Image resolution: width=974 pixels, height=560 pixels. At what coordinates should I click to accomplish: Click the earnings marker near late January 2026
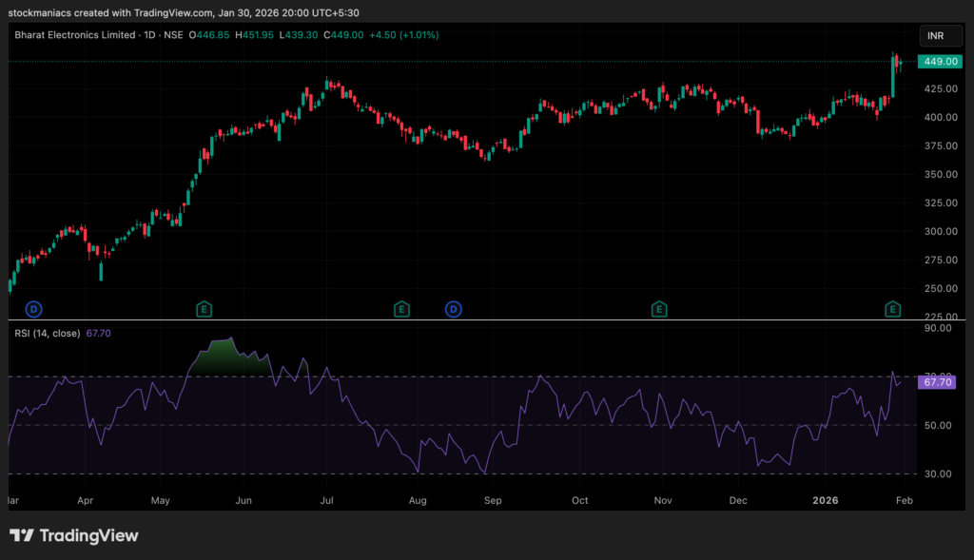coord(892,309)
